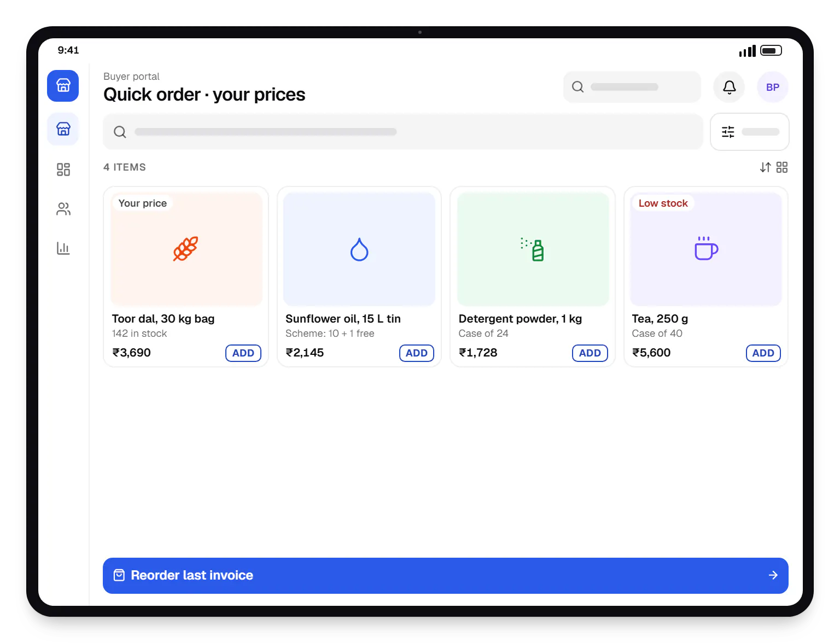Click the 'Your price' badge
840x643 pixels.
click(143, 203)
